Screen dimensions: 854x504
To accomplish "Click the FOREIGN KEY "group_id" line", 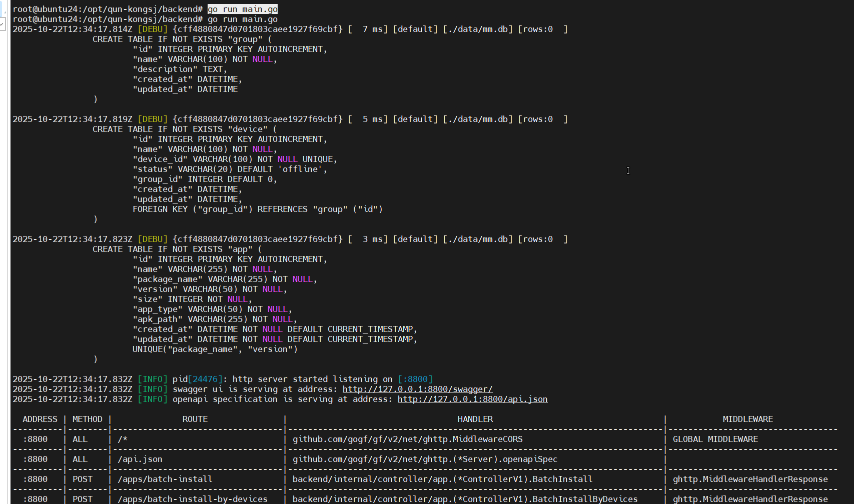I will pos(257,209).
